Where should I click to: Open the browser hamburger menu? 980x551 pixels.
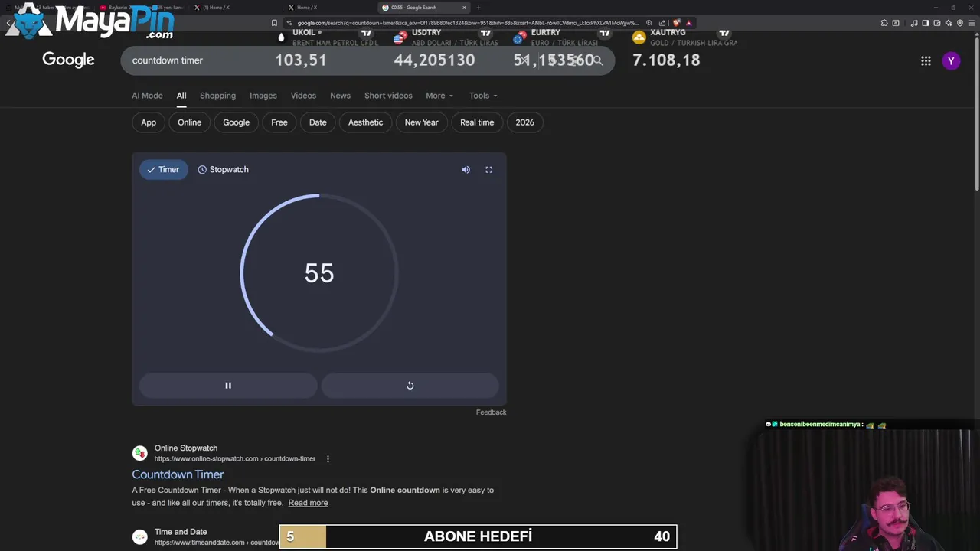[x=972, y=23]
